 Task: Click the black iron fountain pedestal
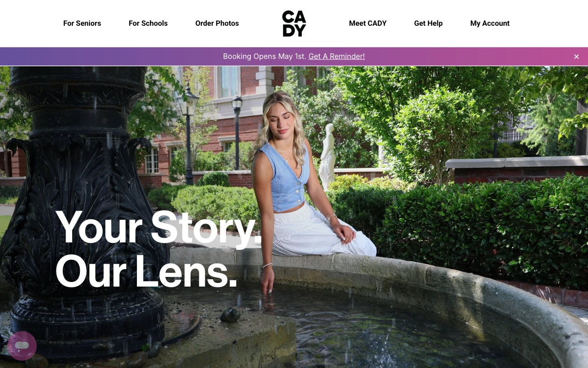click(83, 207)
